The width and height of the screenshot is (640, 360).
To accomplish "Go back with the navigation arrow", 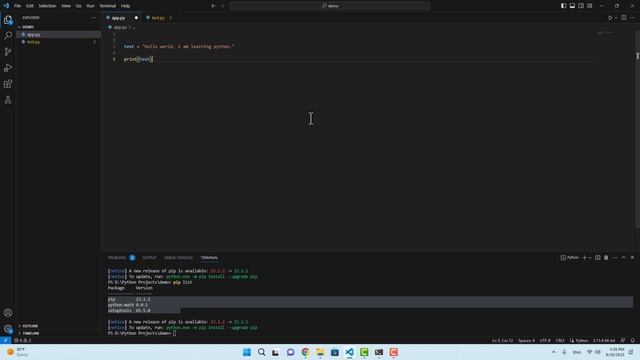I will click(x=213, y=6).
